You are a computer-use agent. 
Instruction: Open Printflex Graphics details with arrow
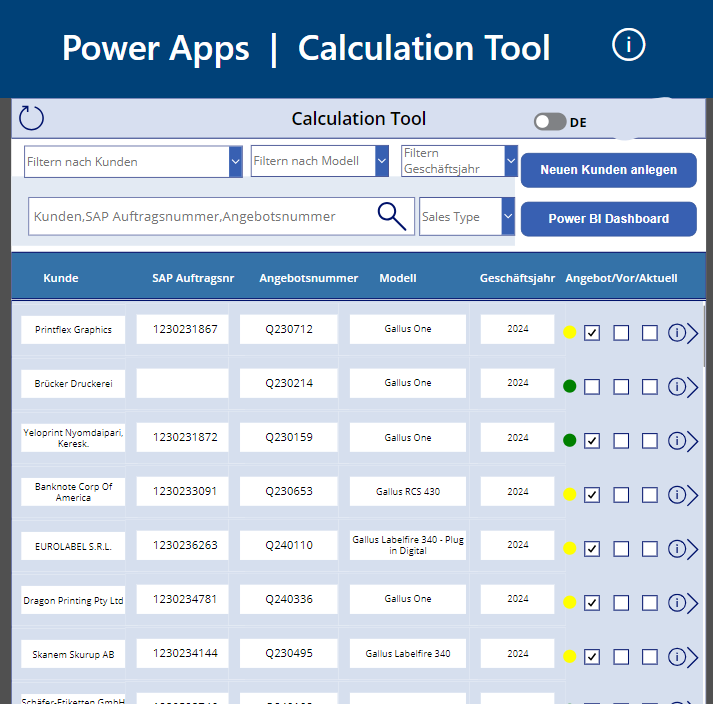(693, 333)
